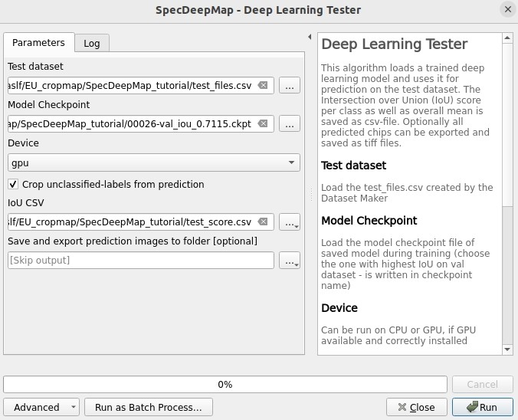Switch to the Log tab
518x420 pixels.
[x=92, y=43]
